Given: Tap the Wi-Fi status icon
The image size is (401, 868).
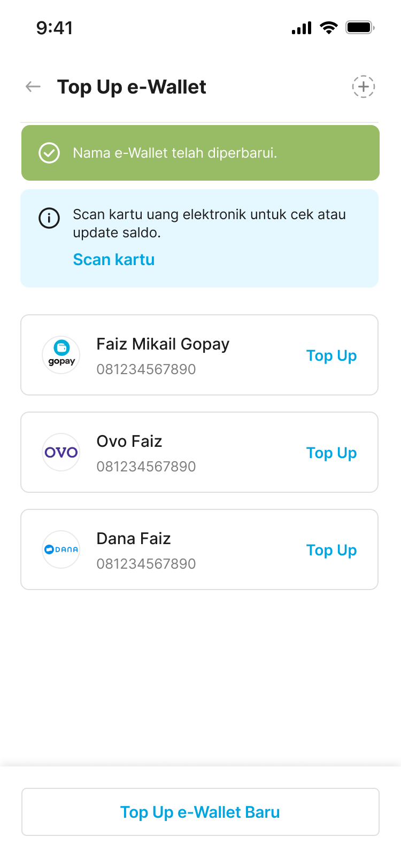Looking at the screenshot, I should [x=328, y=28].
